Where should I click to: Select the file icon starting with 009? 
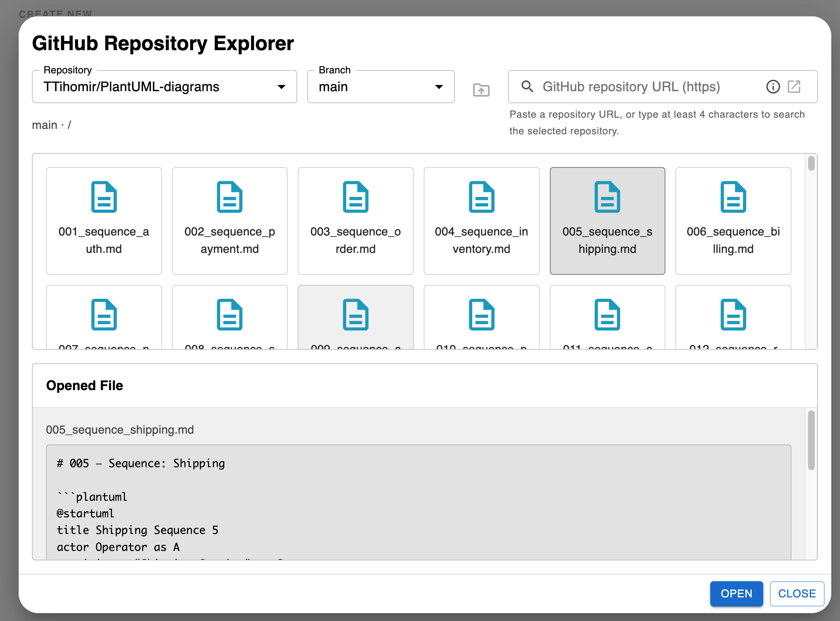point(355,315)
